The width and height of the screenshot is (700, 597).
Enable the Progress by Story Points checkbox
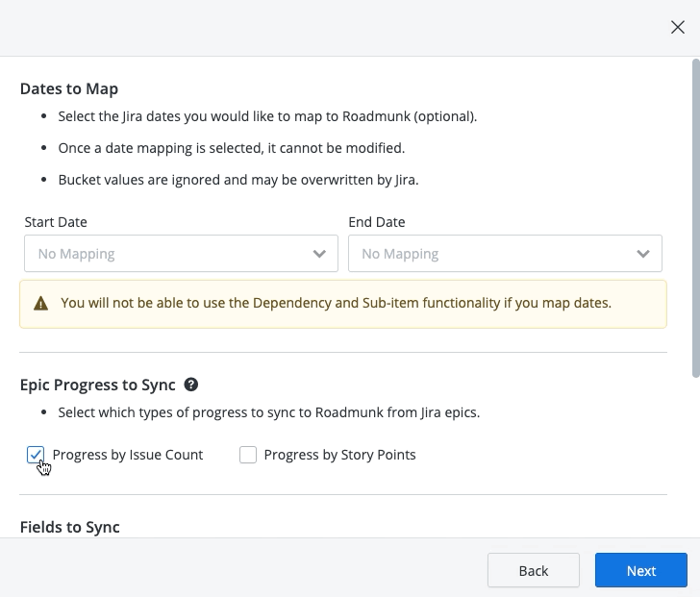[248, 455]
